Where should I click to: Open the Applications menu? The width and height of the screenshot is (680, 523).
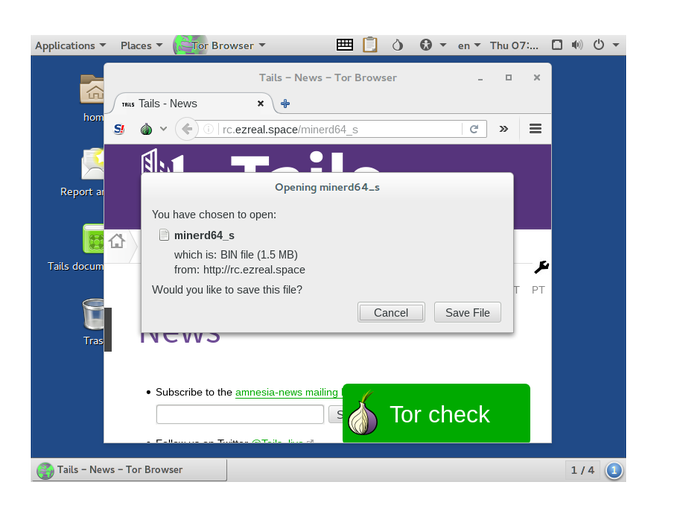[x=70, y=46]
